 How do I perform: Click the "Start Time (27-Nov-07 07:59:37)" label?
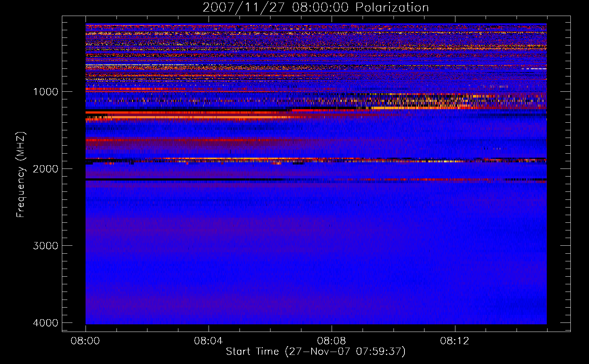click(316, 352)
